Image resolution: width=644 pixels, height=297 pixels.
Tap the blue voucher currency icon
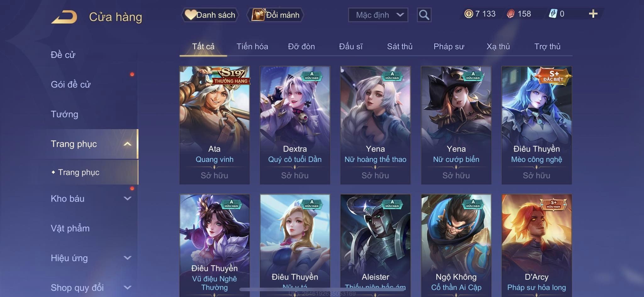(x=553, y=14)
